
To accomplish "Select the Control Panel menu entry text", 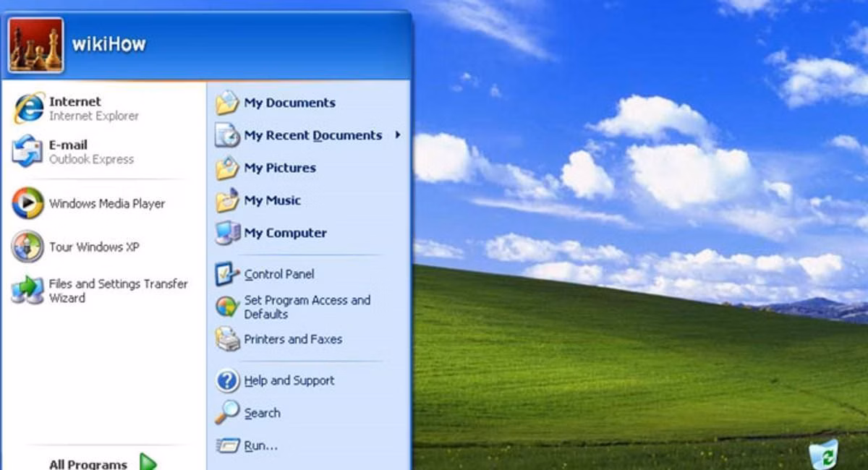I will pos(279,274).
